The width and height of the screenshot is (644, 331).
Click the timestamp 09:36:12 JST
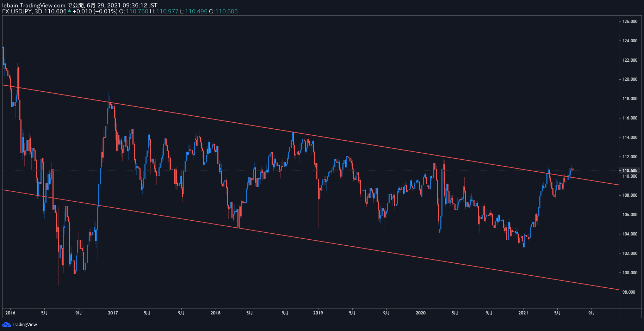pyautogui.click(x=140, y=5)
